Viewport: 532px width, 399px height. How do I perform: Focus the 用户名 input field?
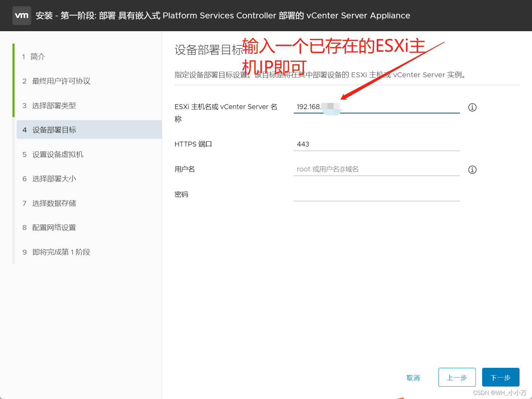377,169
